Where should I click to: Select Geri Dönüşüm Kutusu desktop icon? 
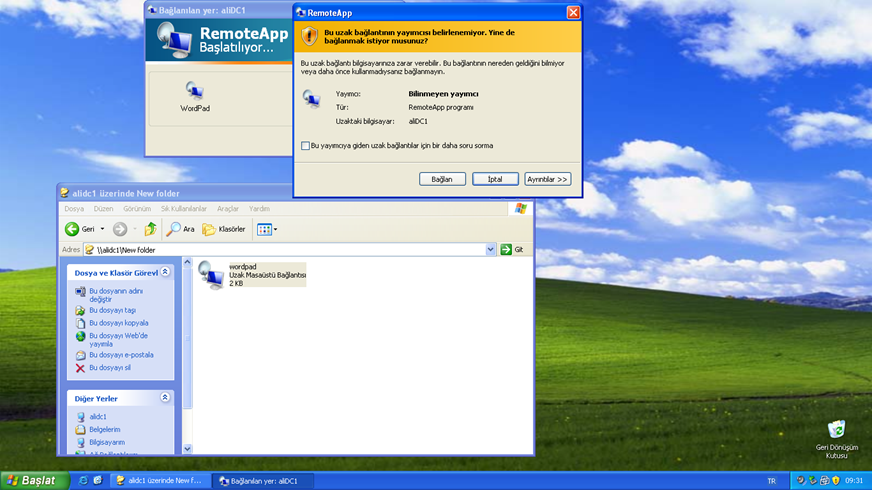(x=836, y=439)
